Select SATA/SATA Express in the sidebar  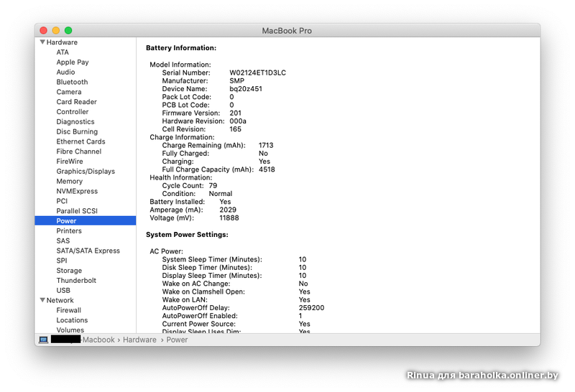tap(88, 251)
